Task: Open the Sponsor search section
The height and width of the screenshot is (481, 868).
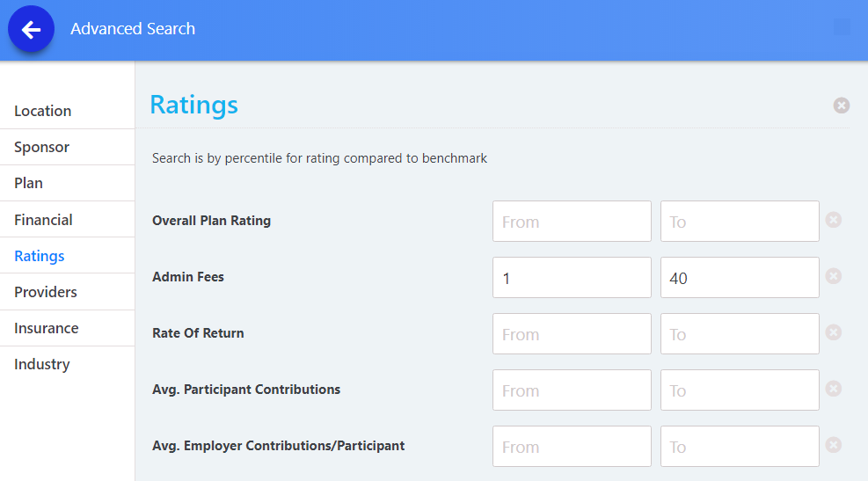Action: pyautogui.click(x=41, y=147)
